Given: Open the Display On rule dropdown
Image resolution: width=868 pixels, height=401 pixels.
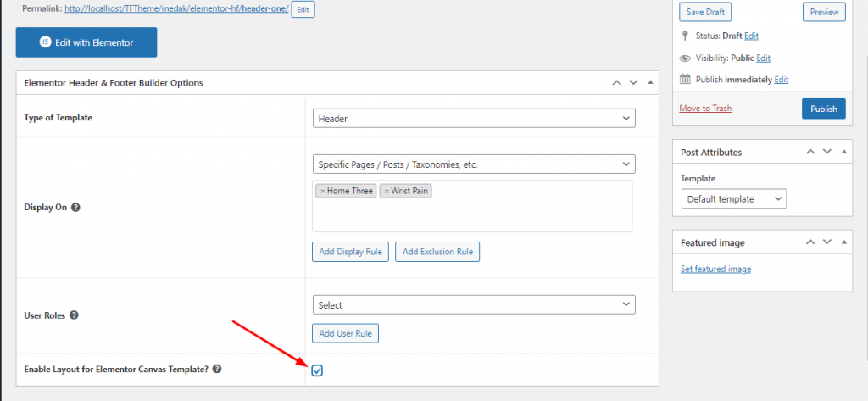Looking at the screenshot, I should 473,164.
